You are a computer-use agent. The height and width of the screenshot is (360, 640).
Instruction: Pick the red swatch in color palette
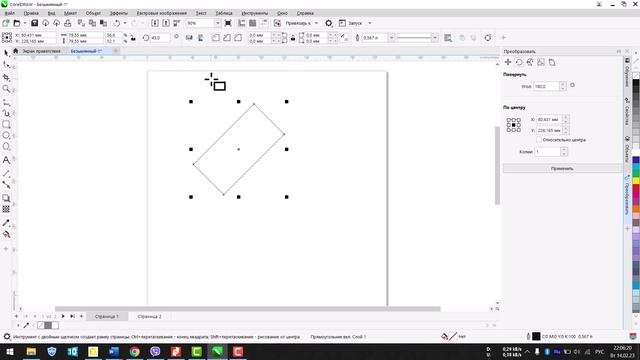coord(636,189)
